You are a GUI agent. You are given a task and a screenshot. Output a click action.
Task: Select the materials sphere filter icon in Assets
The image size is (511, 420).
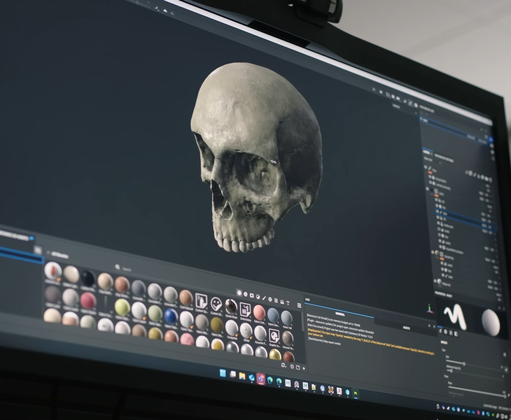[x=240, y=292]
